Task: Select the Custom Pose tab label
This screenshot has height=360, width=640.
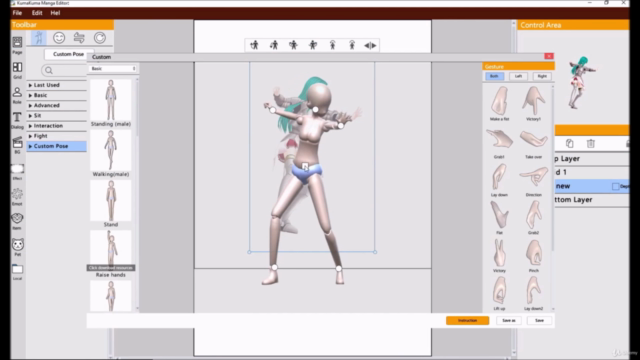Action: tap(68, 54)
